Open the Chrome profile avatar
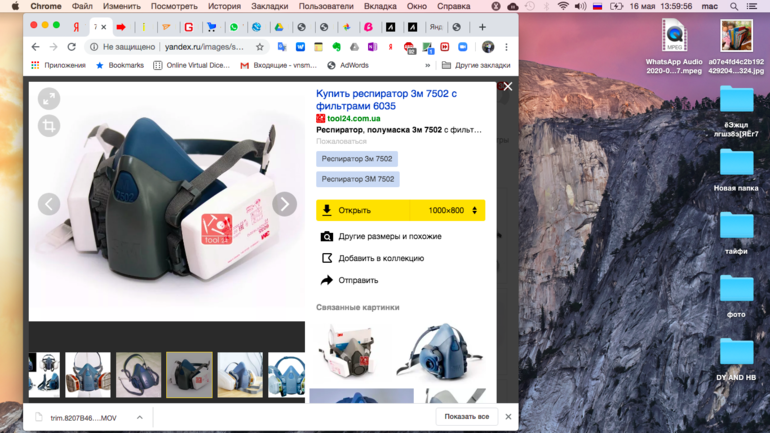 (488, 47)
